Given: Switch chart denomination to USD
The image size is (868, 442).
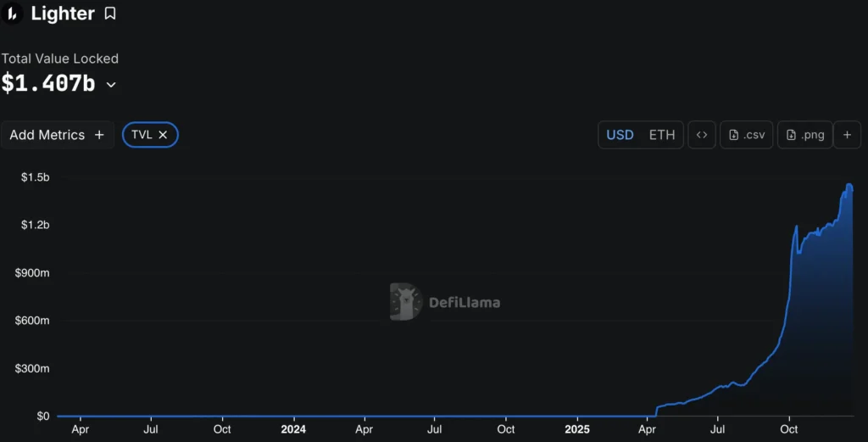Looking at the screenshot, I should tap(620, 135).
